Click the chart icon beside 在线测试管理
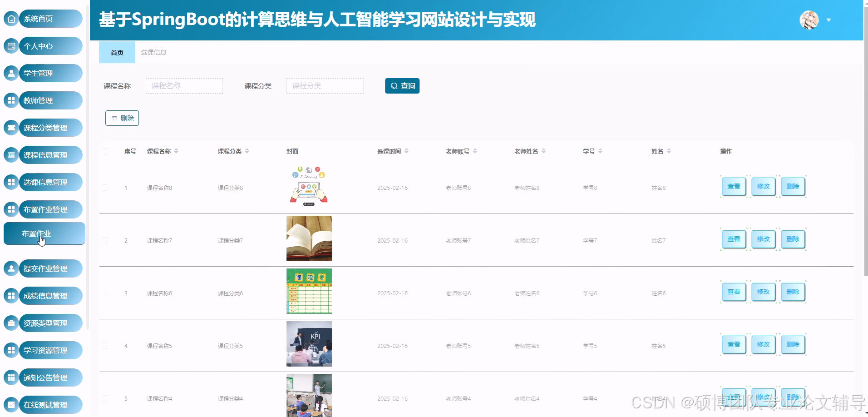The height and width of the screenshot is (417, 868). tap(11, 405)
